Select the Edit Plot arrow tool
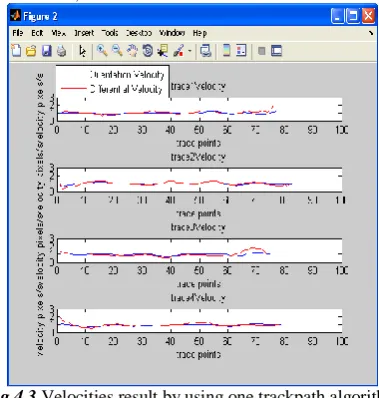The height and width of the screenshot is (398, 379). pyautogui.click(x=82, y=51)
